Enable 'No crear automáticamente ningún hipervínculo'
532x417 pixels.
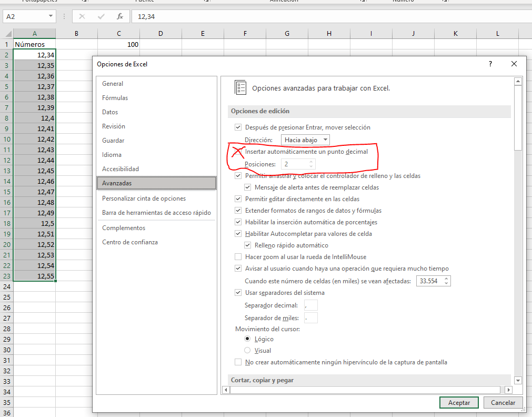(x=238, y=362)
